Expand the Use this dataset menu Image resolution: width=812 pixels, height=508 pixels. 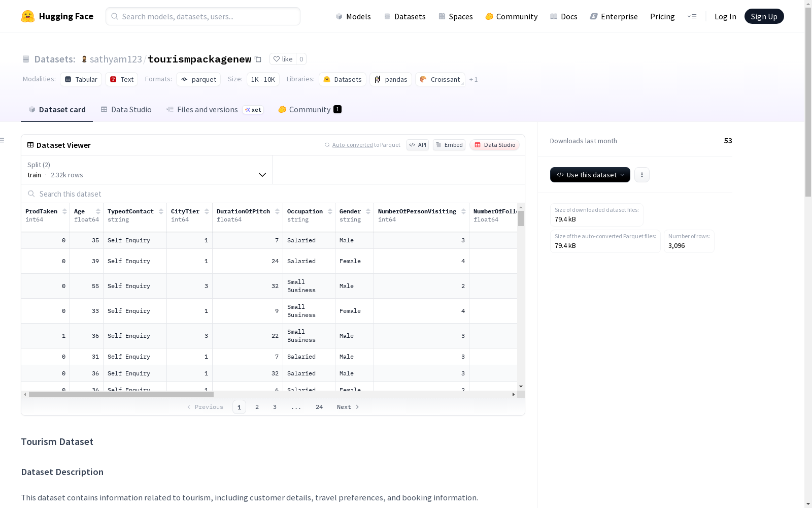[x=590, y=175]
